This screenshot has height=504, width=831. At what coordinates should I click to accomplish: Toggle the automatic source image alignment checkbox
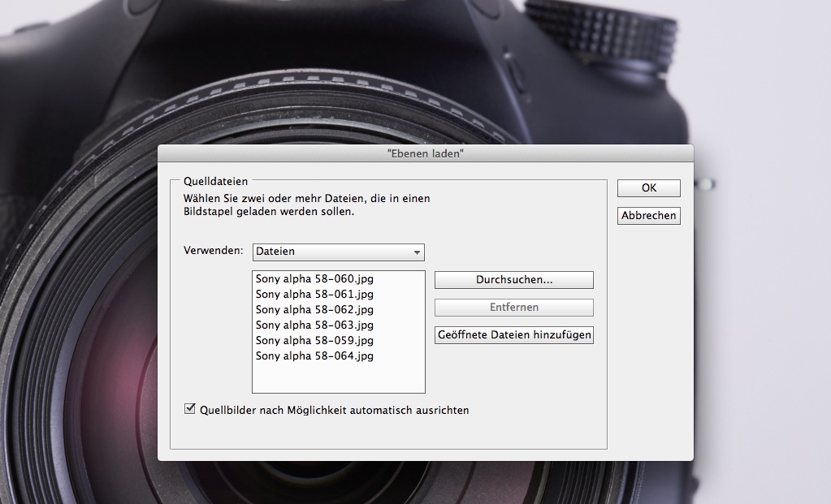tap(191, 410)
